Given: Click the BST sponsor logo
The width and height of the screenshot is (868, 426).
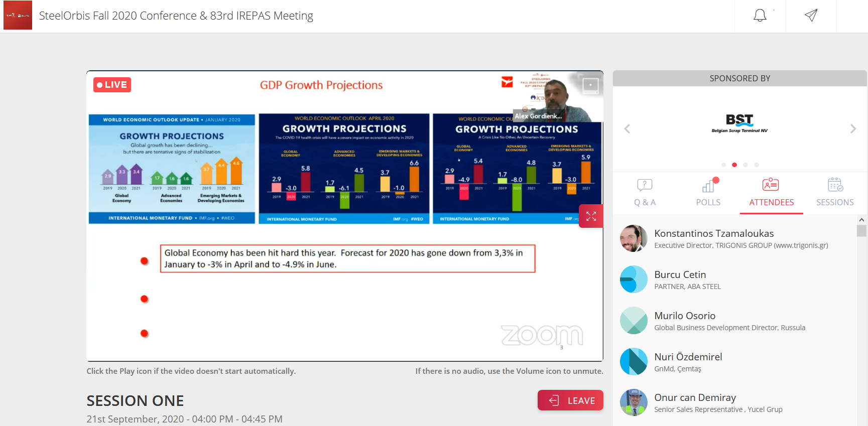Looking at the screenshot, I should 739,123.
